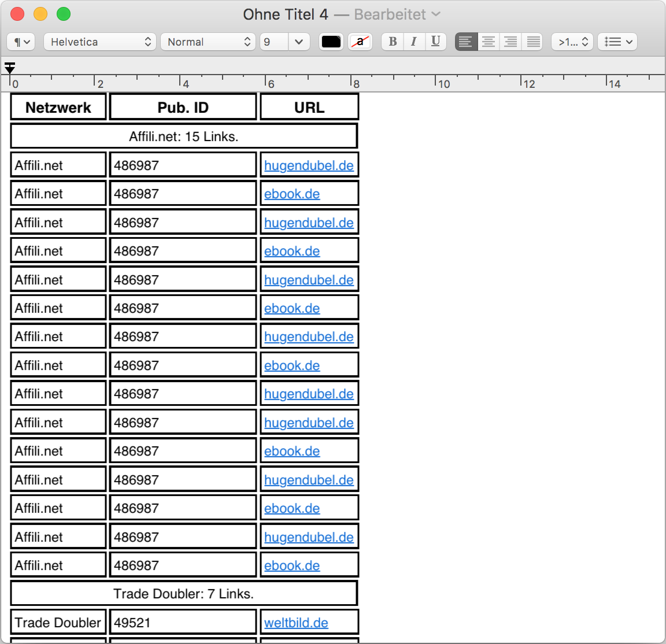Open text background color picker
Screen dimensions: 666x644
(x=360, y=42)
